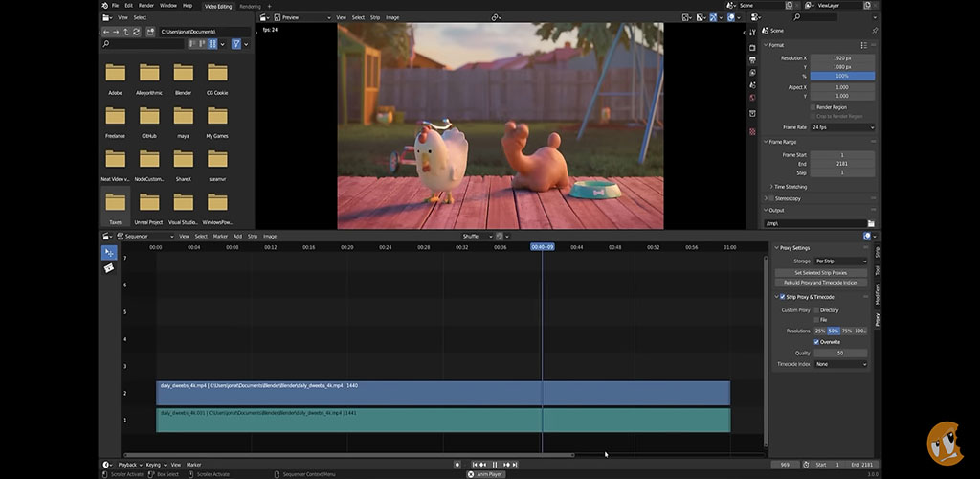Select the Blade tool in the sequencer
The image size is (980, 479).
109,268
